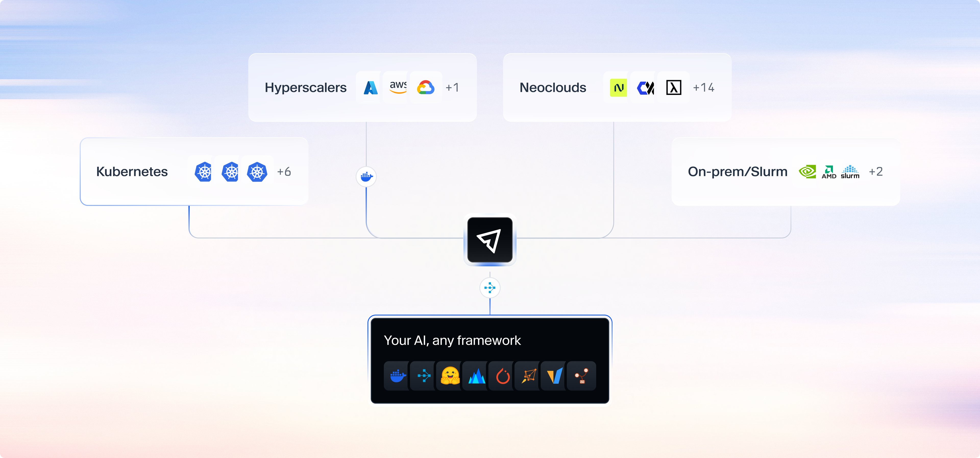Screen dimensions: 980x458
Task: Click the Docker whale in framework row
Action: pos(398,376)
